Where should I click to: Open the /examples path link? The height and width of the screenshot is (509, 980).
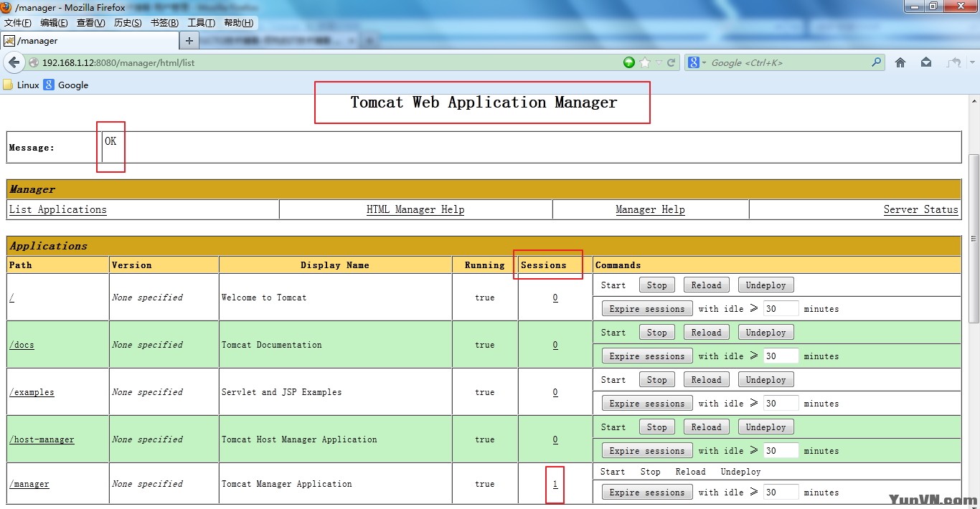click(32, 392)
